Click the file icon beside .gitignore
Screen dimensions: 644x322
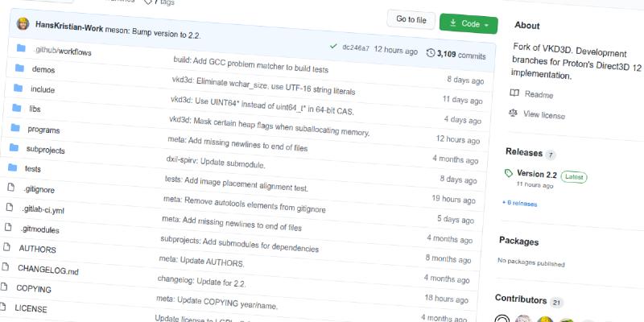10,187
